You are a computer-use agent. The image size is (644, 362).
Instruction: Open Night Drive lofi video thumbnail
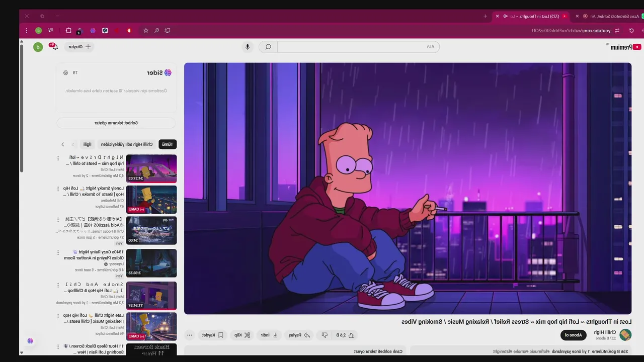151,168
